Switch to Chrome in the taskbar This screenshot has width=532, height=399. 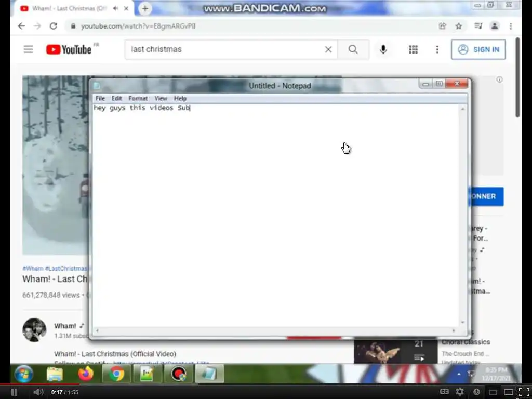tap(116, 374)
